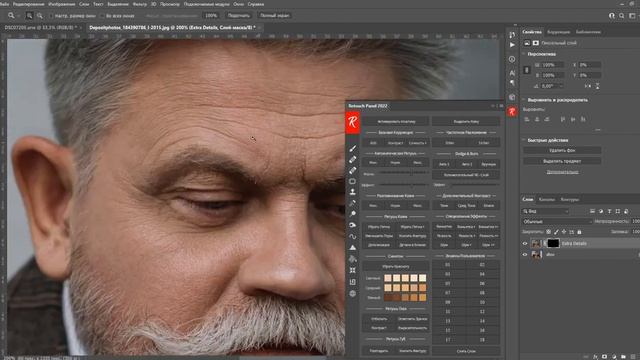This screenshot has width=640, height=360.
Task: Pick the middle swatch in medium row
Action: coord(405,288)
